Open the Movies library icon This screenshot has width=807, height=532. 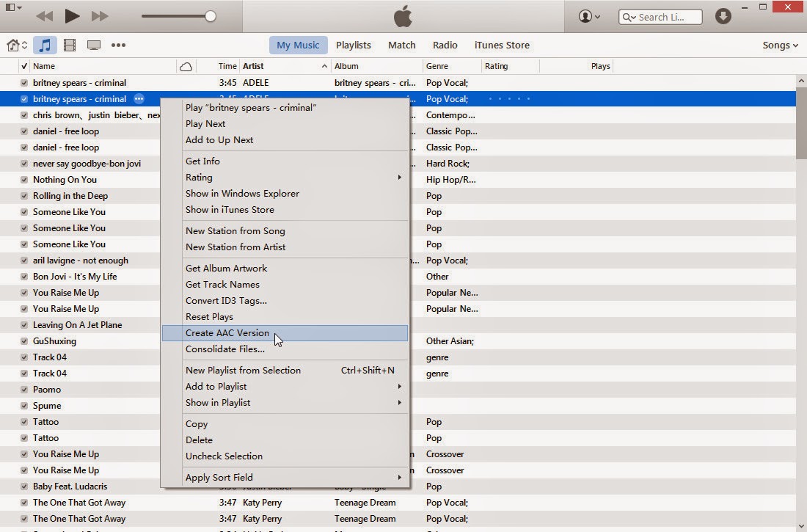pos(70,45)
